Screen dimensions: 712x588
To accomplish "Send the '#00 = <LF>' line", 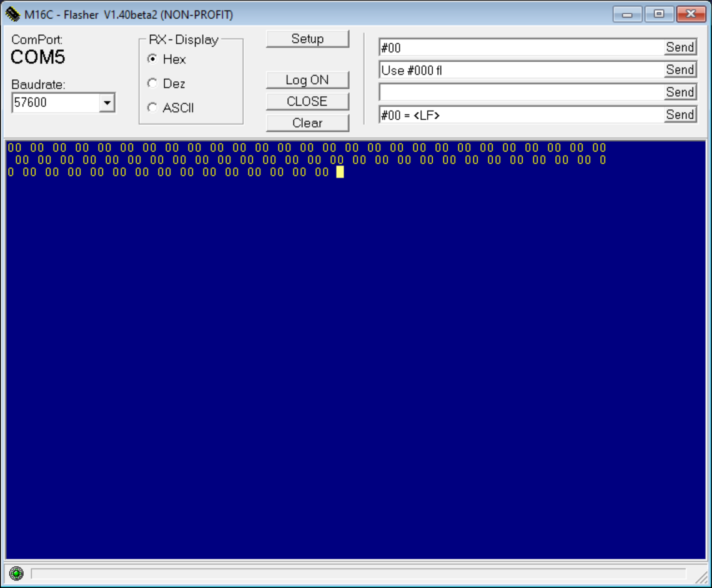I will pos(680,115).
